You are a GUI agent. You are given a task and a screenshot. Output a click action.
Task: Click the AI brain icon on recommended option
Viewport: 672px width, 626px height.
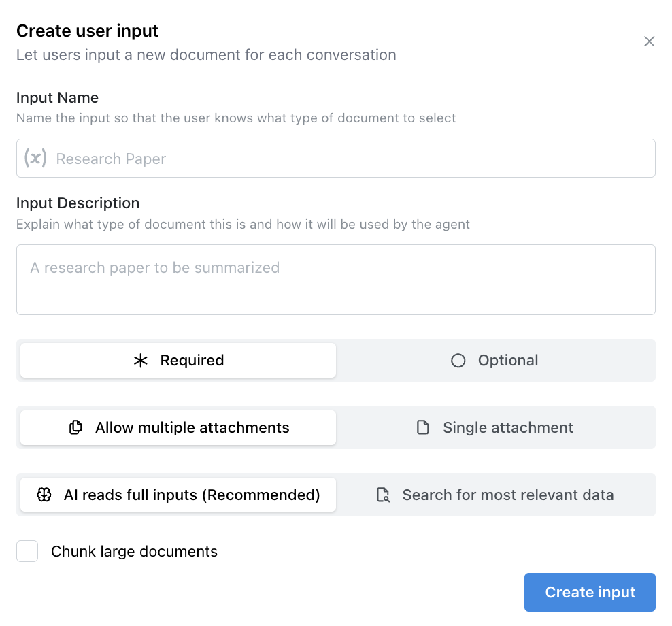pos(44,495)
